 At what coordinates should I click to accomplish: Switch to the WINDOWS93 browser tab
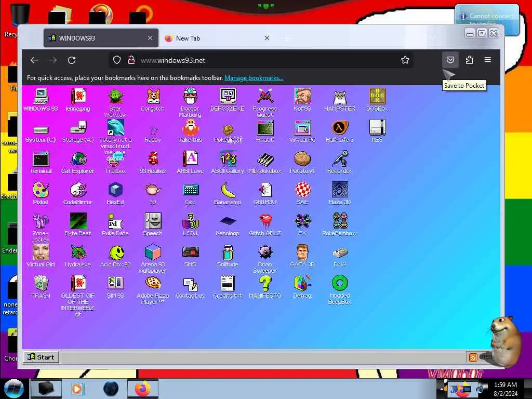[x=101, y=38]
